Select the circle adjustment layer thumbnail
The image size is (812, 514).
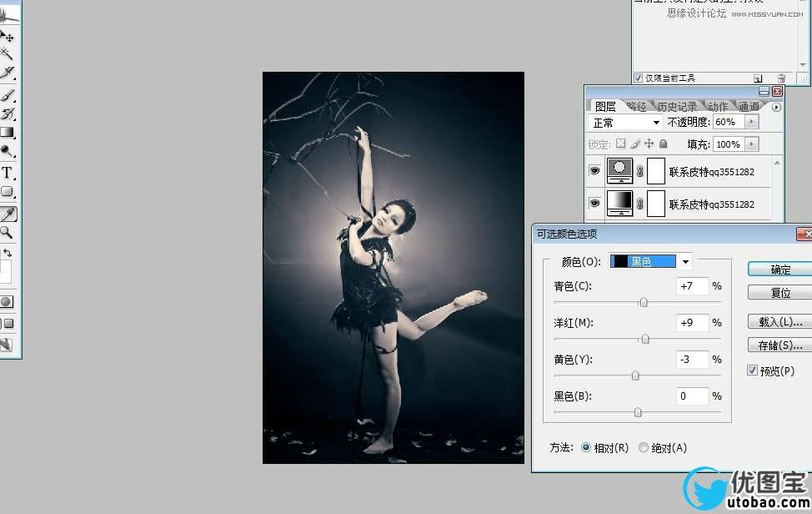point(619,171)
